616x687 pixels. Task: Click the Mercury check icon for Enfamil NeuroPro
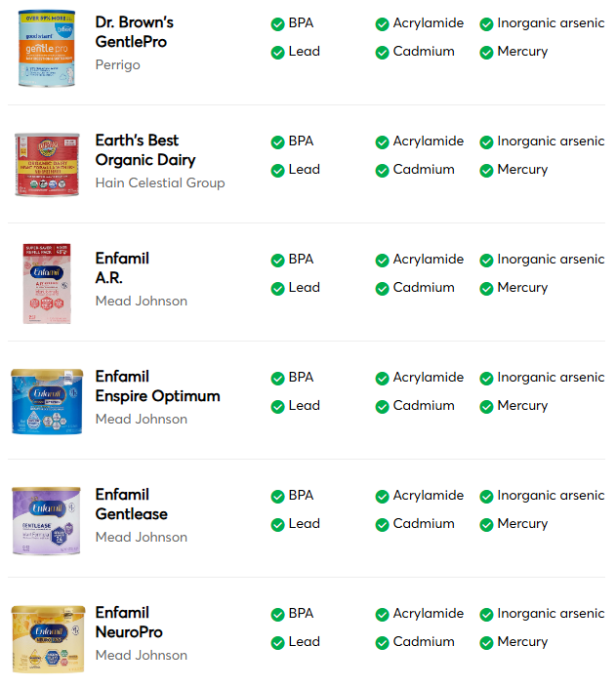(486, 643)
